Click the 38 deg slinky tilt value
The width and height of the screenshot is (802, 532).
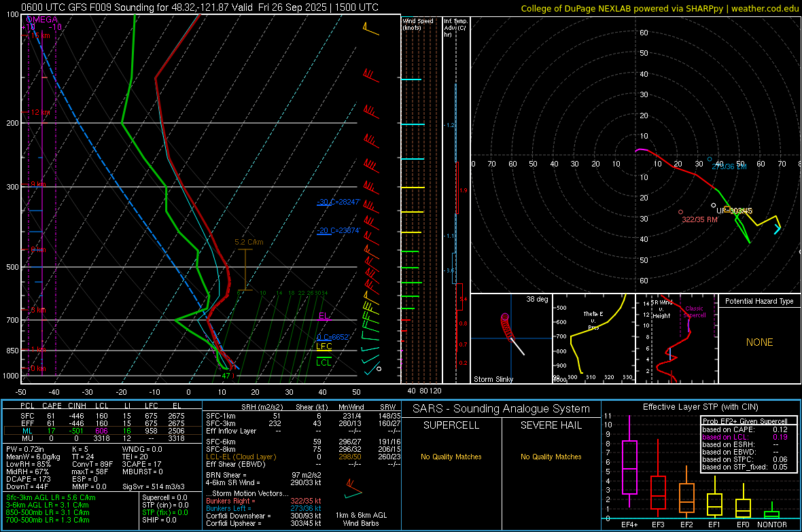(x=536, y=299)
